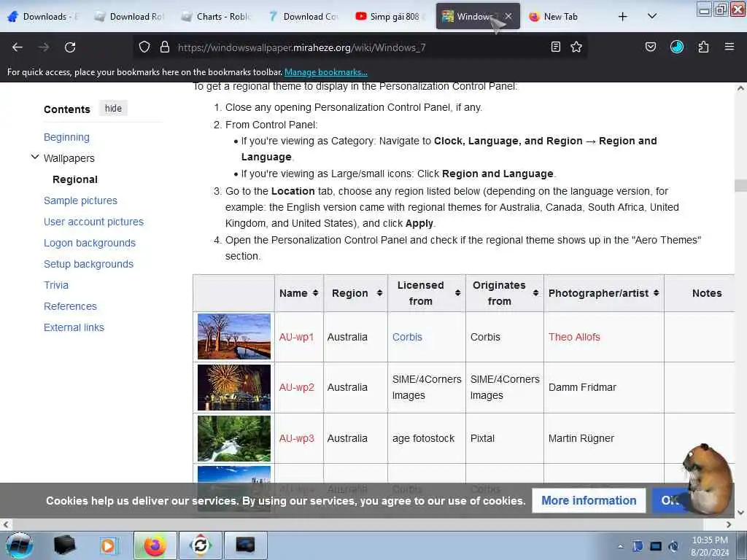Click the horizontal scrollbar left arrow
The height and width of the screenshot is (560, 747).
pyautogui.click(x=6, y=525)
